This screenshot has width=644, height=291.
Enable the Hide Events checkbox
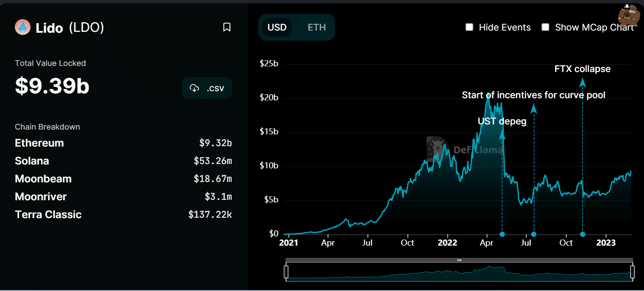469,27
